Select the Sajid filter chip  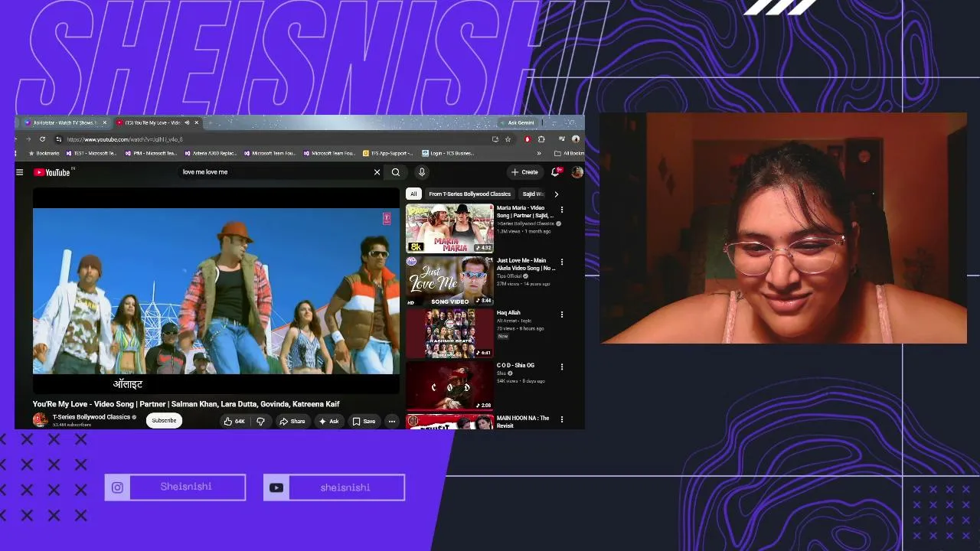pyautogui.click(x=533, y=194)
